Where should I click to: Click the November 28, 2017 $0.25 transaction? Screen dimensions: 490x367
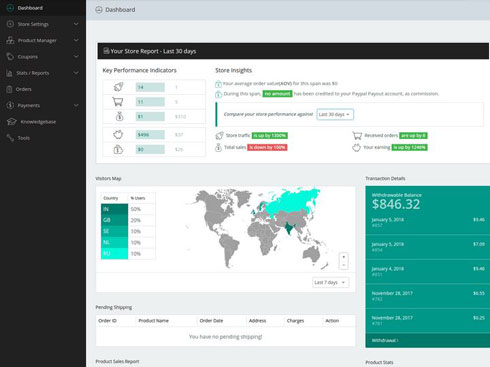coord(428,321)
